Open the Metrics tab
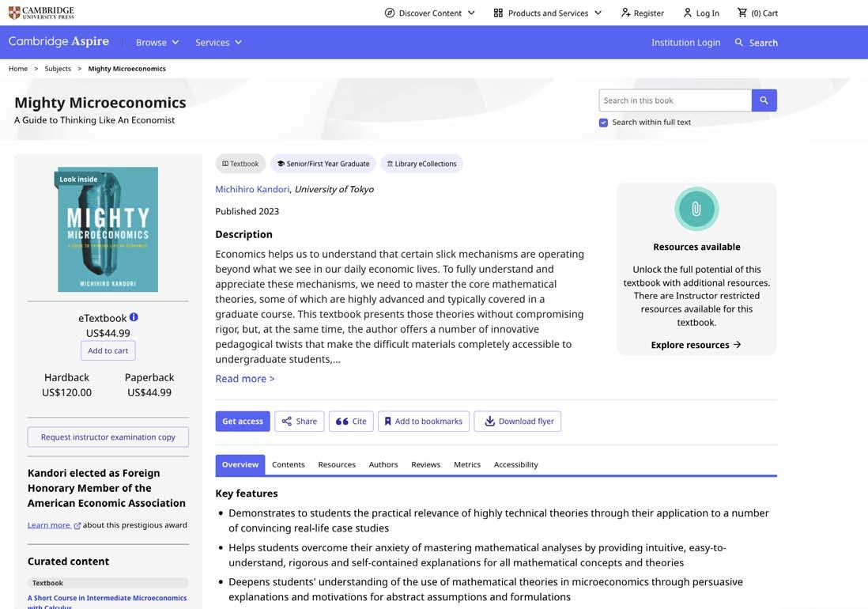868x609 pixels. 467,464
